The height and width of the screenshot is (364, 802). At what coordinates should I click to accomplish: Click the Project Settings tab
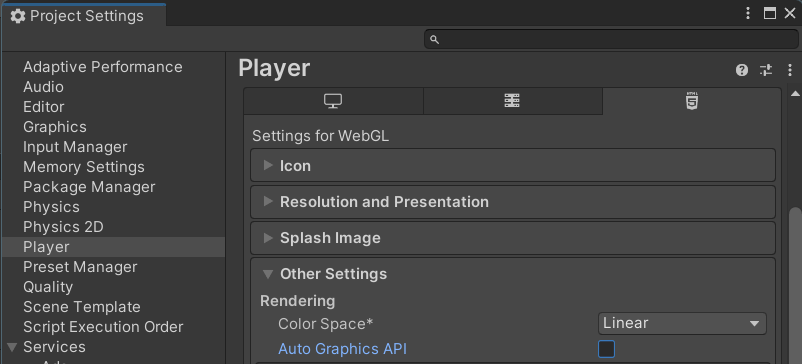84,16
